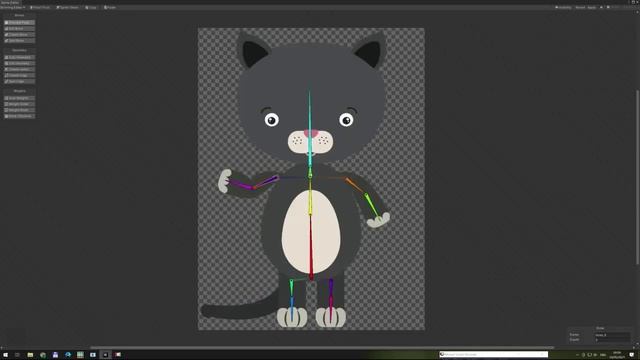Toggle the Visibility panel

point(563,7)
